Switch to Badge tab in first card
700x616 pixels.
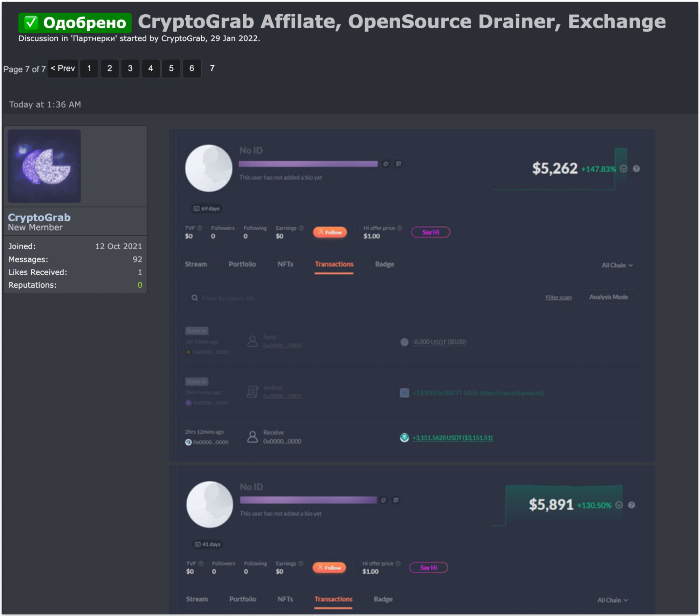384,264
